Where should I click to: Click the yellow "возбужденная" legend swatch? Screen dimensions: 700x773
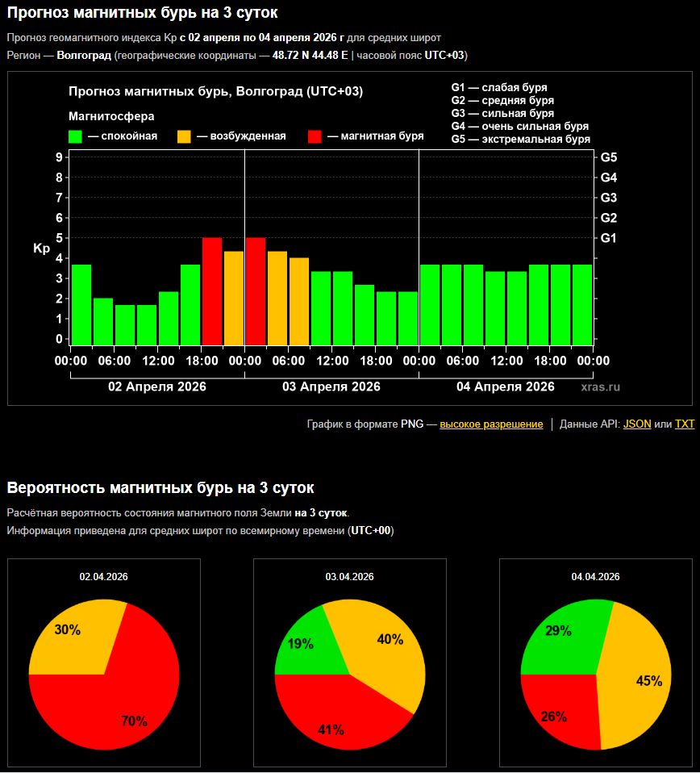(x=185, y=136)
